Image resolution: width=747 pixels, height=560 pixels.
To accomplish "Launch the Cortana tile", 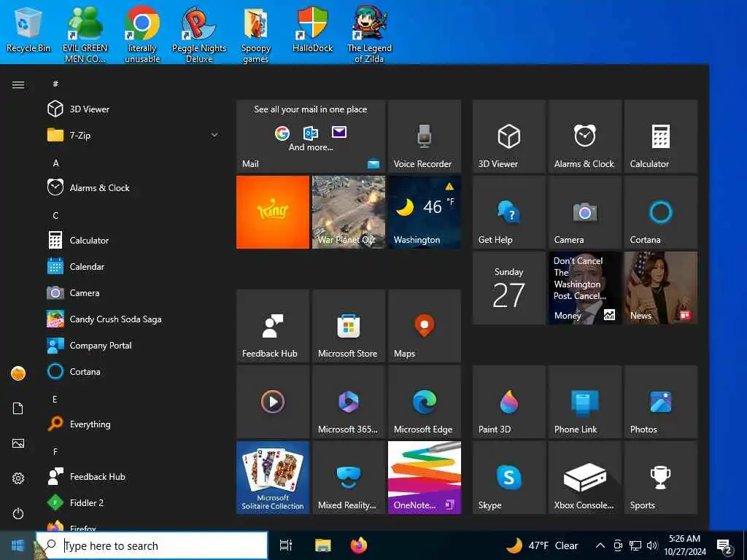I will coord(661,212).
